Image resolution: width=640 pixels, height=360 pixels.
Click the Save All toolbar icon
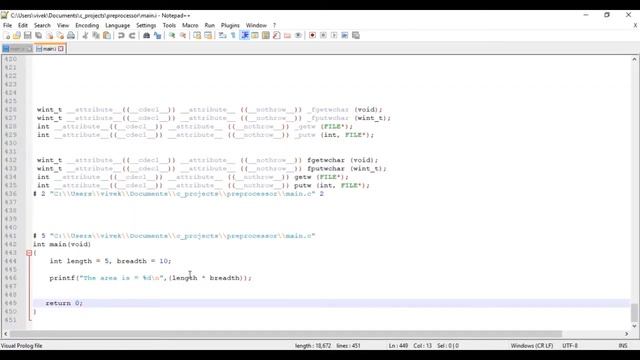38,36
